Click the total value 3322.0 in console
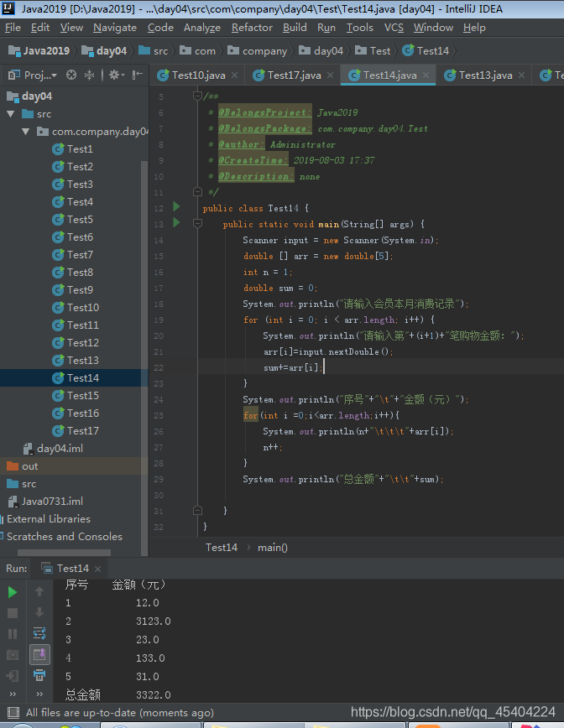The width and height of the screenshot is (564, 728). (x=154, y=695)
